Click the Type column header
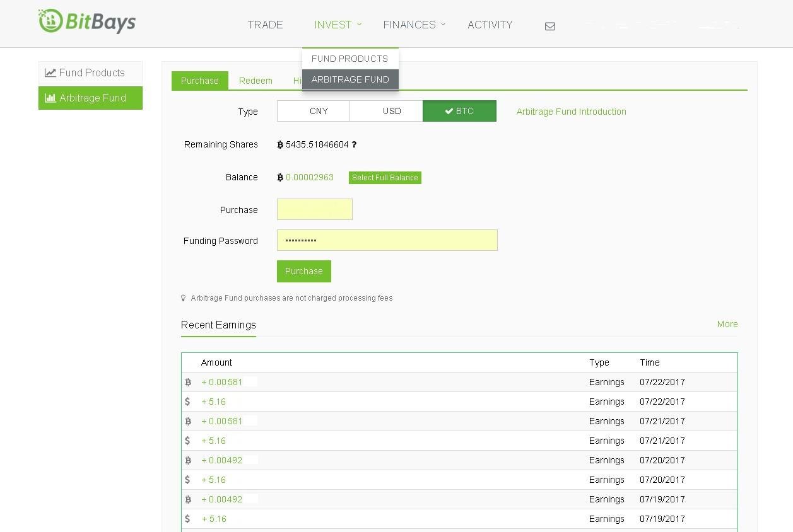 pos(599,362)
